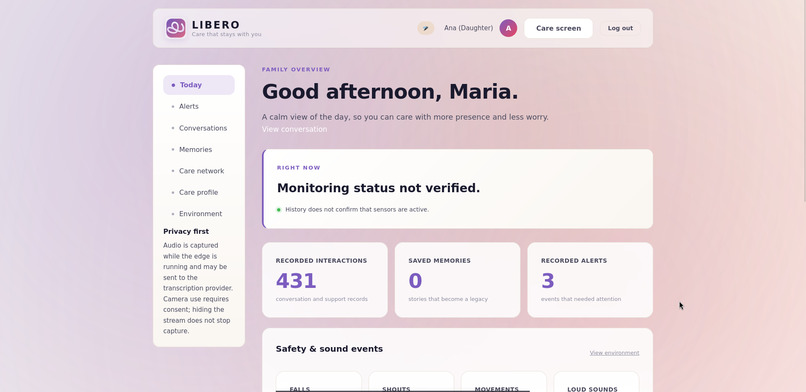The width and height of the screenshot is (806, 392).
Task: Click the 'Privacy first' heading in the sidebar
Action: tap(186, 232)
